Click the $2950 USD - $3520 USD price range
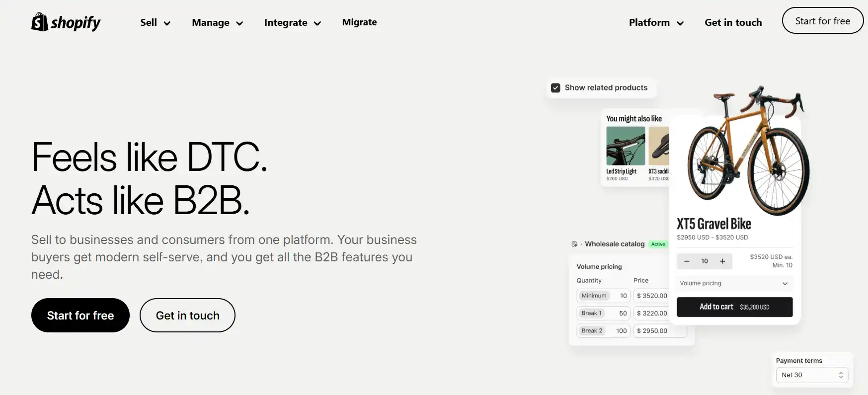This screenshot has width=868, height=395. [712, 237]
